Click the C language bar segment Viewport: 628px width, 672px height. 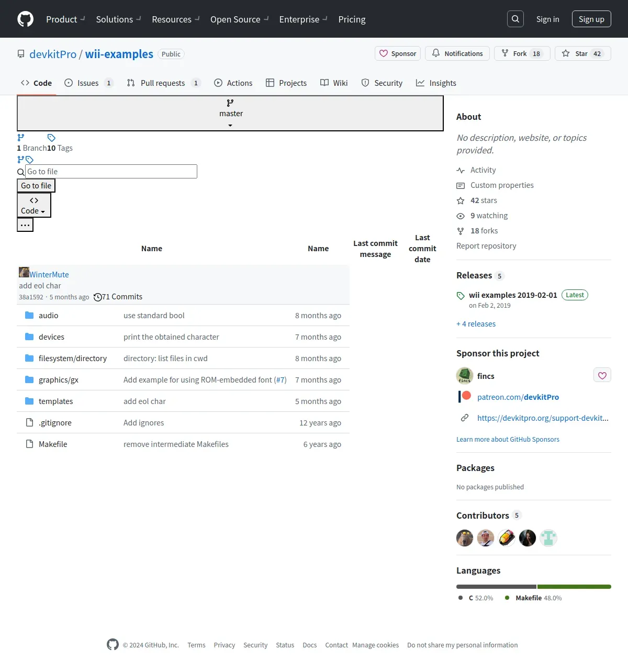(x=496, y=587)
